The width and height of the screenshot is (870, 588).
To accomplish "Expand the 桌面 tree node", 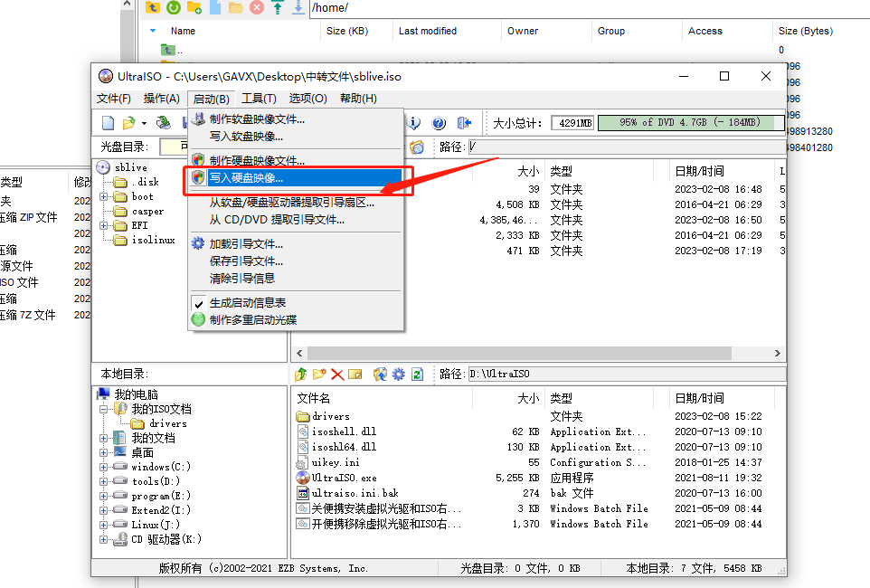I will coord(104,452).
